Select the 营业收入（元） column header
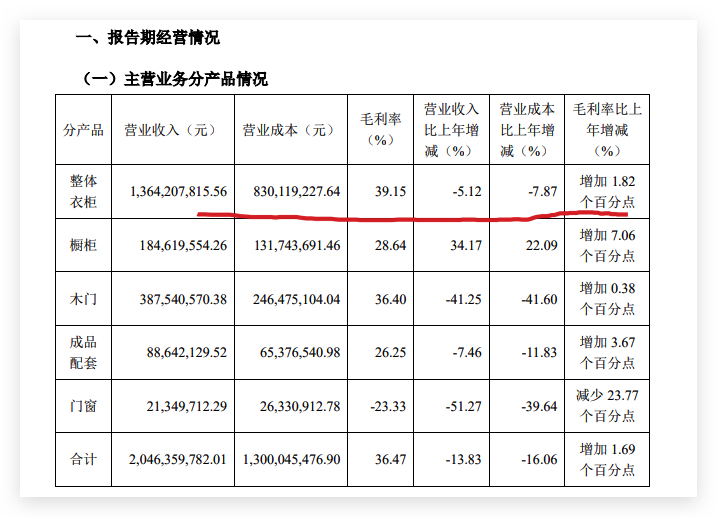 (x=170, y=130)
